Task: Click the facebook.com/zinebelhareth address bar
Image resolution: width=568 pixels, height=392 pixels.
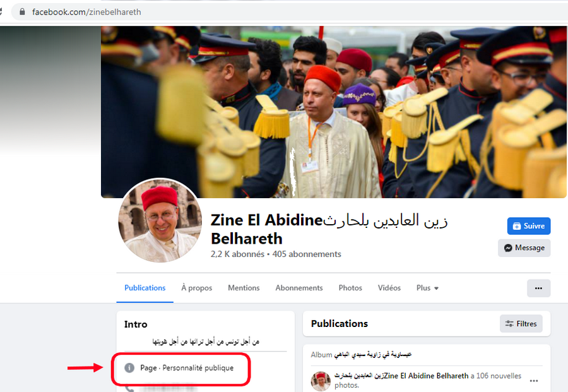Action: click(290, 12)
